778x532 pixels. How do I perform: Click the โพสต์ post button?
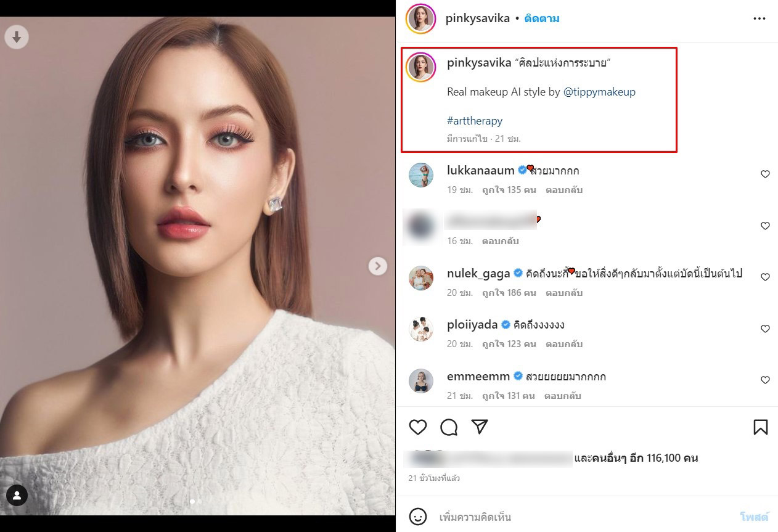754,517
